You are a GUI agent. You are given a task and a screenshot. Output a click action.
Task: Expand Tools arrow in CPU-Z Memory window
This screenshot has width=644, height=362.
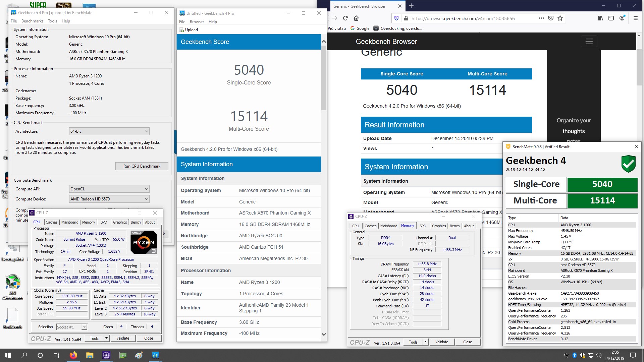click(425, 342)
